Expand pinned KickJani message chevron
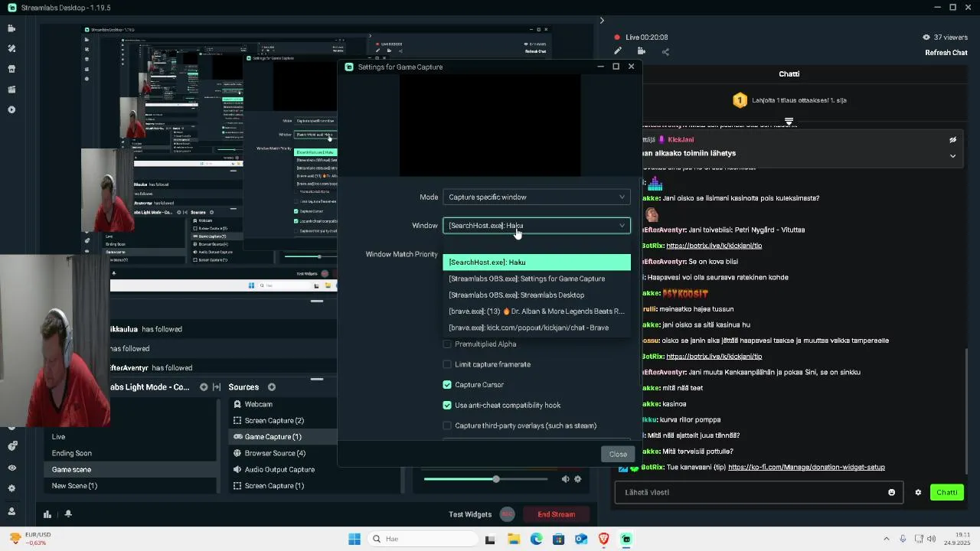Viewport: 980px width, 551px height. tap(953, 155)
